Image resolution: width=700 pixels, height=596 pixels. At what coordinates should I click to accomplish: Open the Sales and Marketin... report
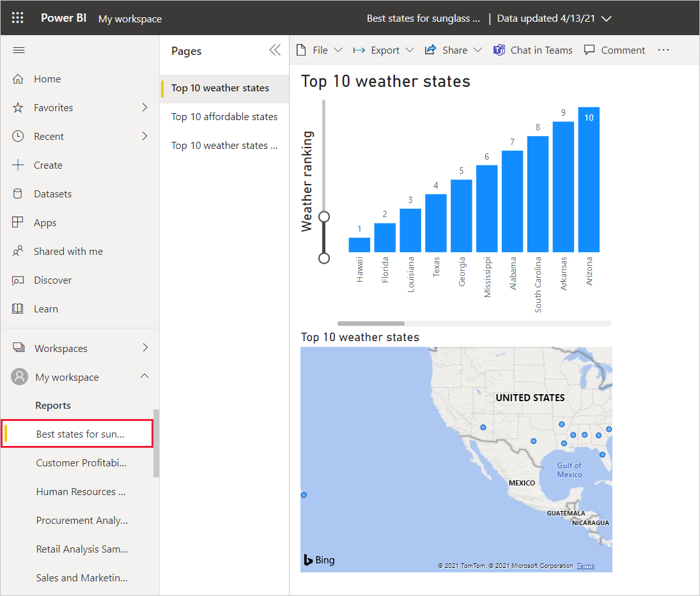tap(82, 577)
